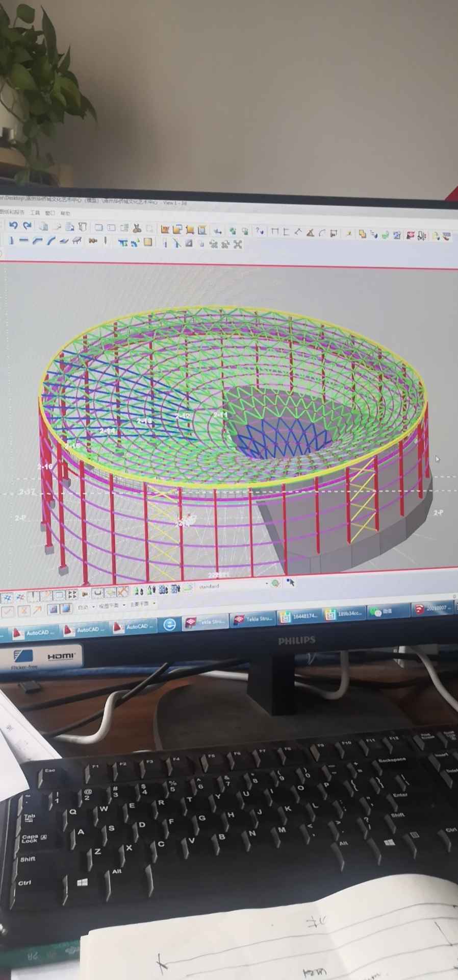The width and height of the screenshot is (458, 980).
Task: Click the Fit Work Area icon
Action: pos(238,244)
